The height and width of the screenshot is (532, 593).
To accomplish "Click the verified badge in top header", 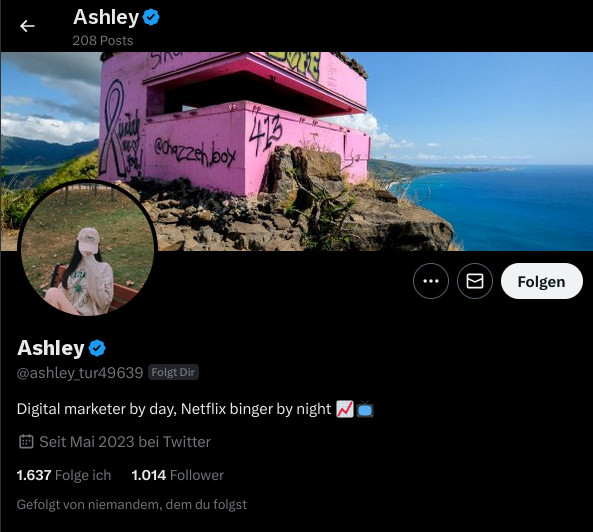I will pyautogui.click(x=151, y=17).
